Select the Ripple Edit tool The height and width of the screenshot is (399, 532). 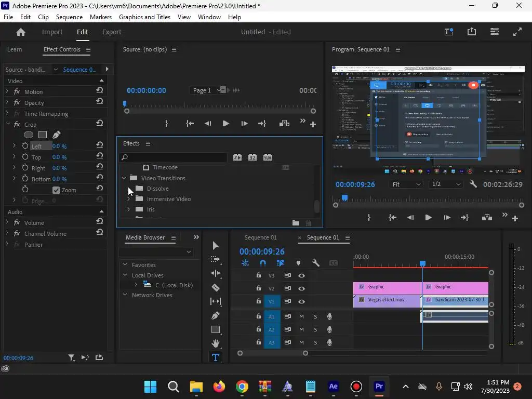[x=216, y=273]
